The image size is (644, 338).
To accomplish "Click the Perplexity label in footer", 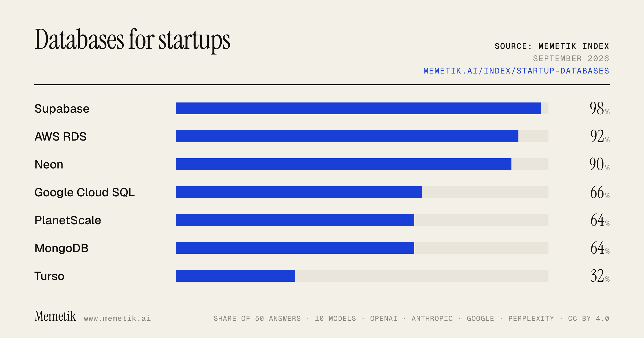I will (531, 318).
